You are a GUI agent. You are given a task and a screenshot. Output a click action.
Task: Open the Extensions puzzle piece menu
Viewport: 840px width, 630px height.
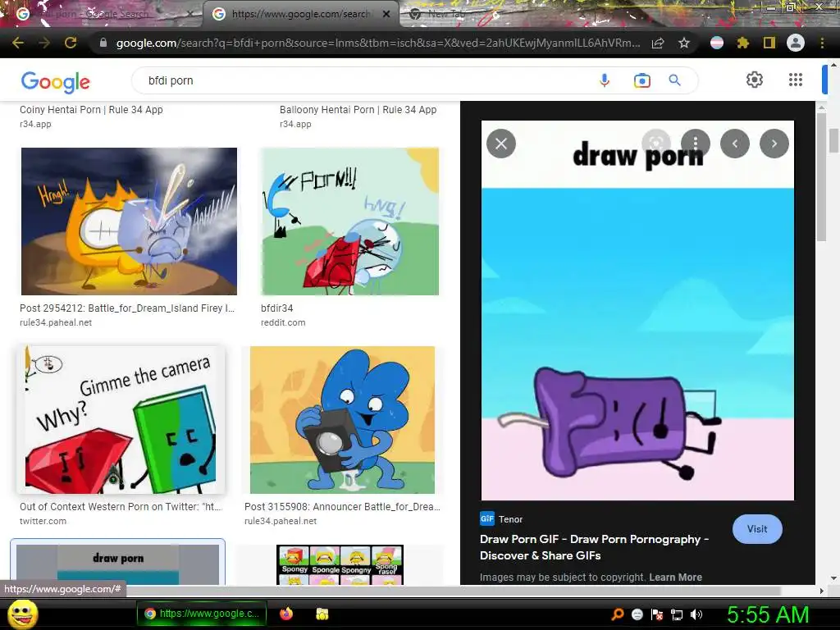pyautogui.click(x=742, y=43)
